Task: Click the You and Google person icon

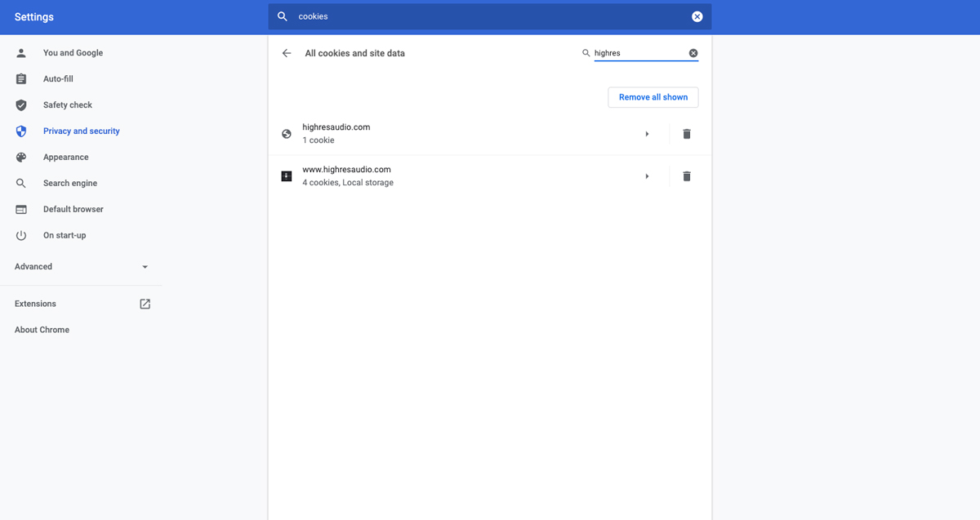Action: tap(21, 53)
